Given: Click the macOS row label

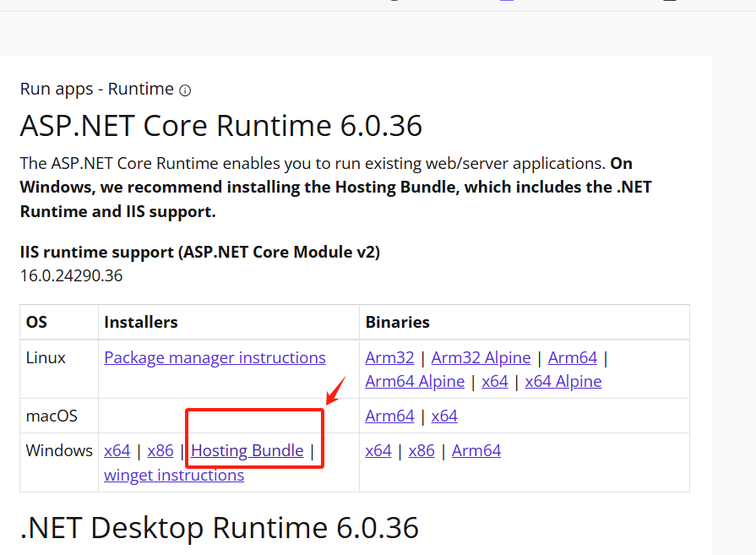Looking at the screenshot, I should click(52, 416).
